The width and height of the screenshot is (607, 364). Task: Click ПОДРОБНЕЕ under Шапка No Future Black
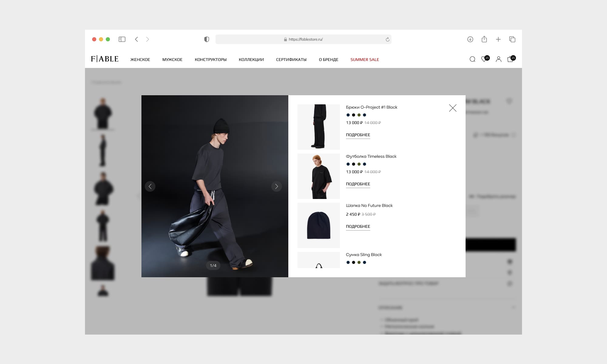click(x=358, y=226)
